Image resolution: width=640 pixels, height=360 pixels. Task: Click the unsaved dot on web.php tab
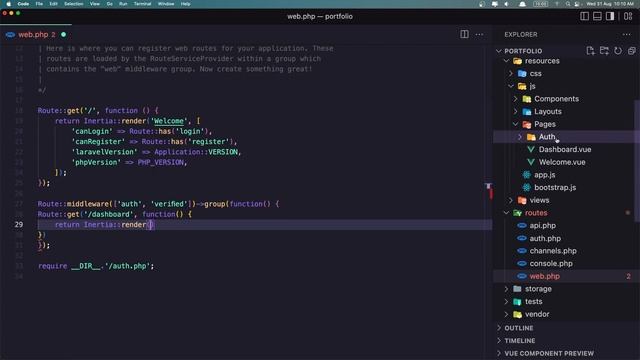(64, 35)
